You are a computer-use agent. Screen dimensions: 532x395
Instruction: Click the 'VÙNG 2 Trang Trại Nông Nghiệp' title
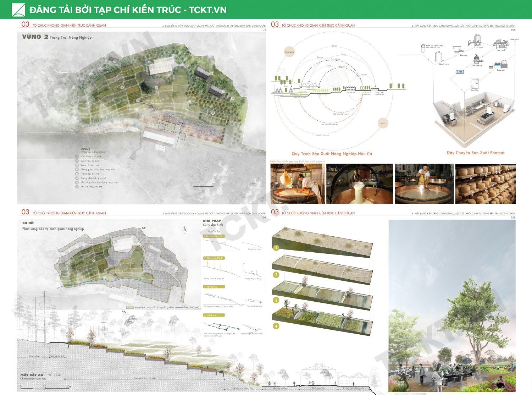point(57,37)
